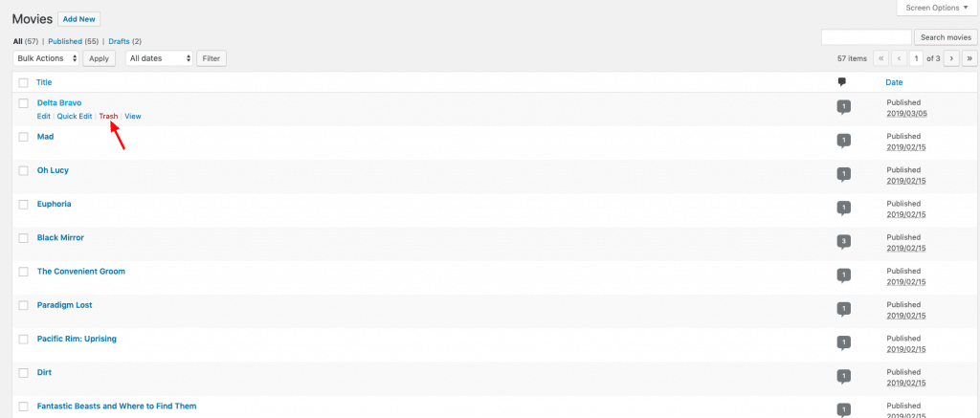Open the All dates dropdown

160,58
